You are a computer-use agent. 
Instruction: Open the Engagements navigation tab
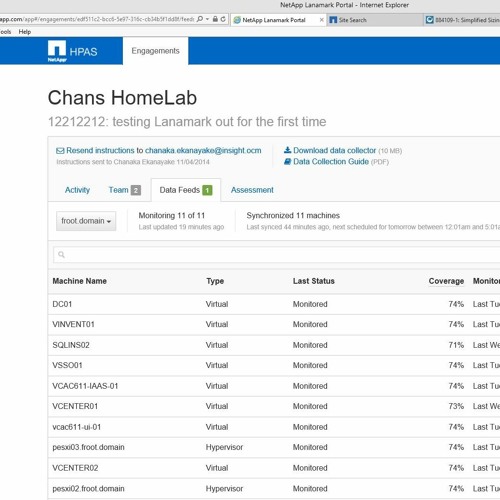[x=155, y=51]
